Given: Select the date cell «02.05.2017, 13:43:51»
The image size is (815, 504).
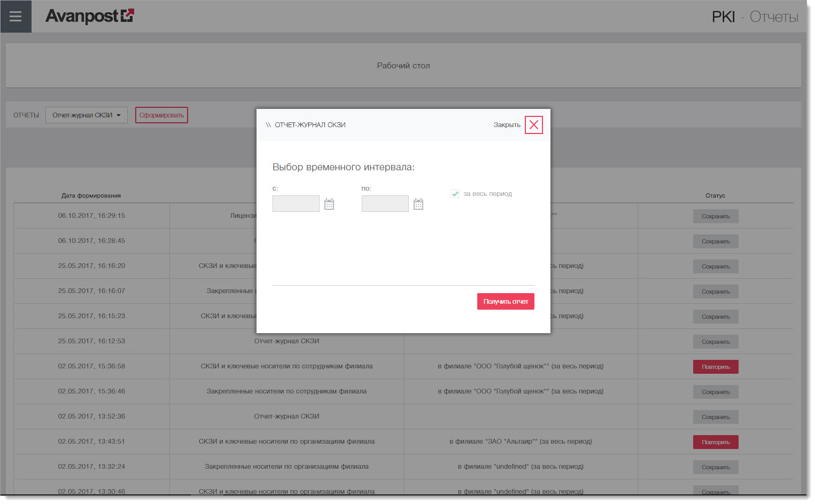Looking at the screenshot, I should tap(91, 442).
